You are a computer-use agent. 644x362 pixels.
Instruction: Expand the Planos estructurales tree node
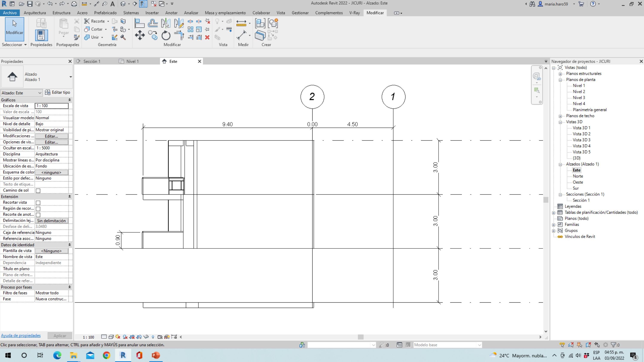tap(560, 74)
